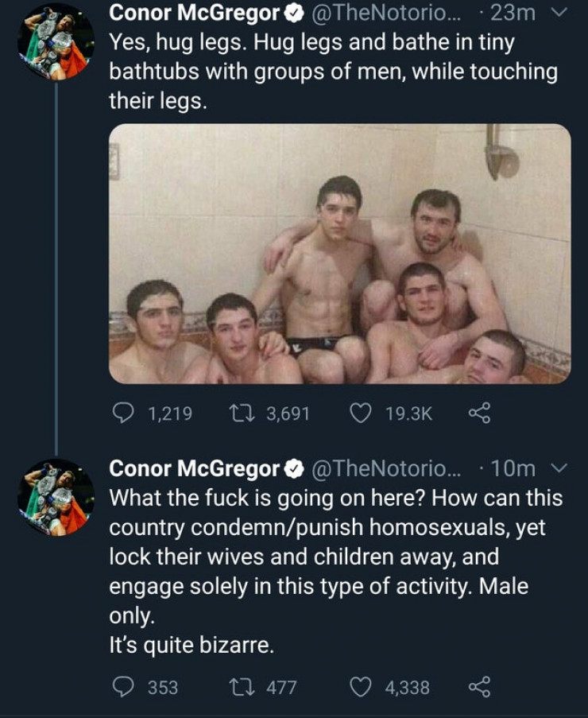Click the Conor McGregor name on the second tweet

pyautogui.click(x=194, y=468)
